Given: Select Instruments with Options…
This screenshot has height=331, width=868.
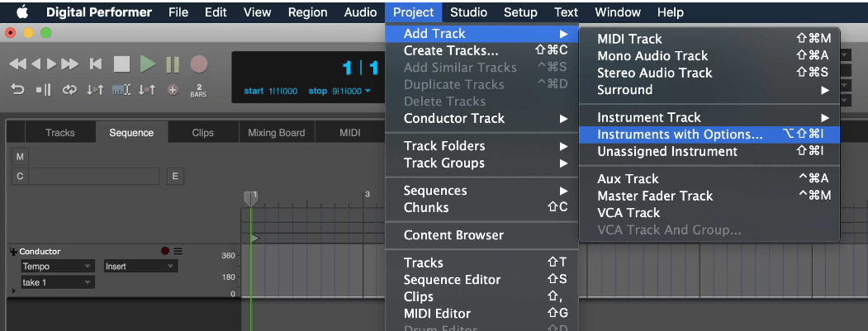Looking at the screenshot, I should tap(709, 134).
